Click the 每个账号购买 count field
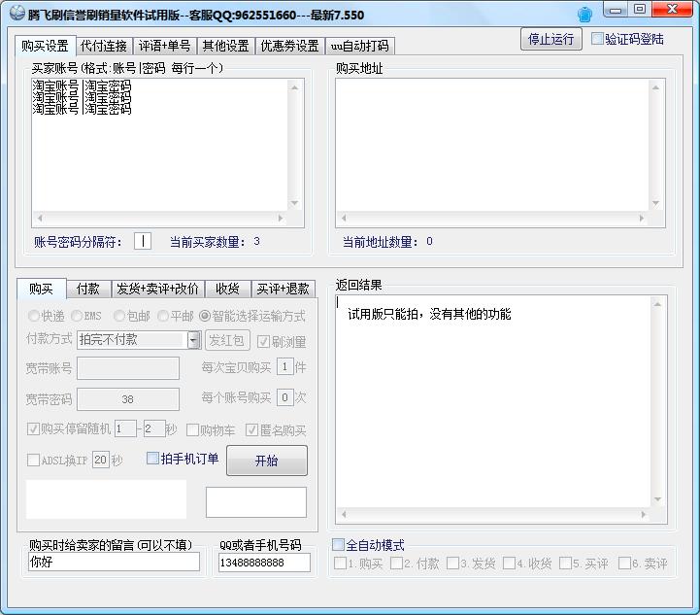Screen dimensions: 700x615 [x=284, y=397]
